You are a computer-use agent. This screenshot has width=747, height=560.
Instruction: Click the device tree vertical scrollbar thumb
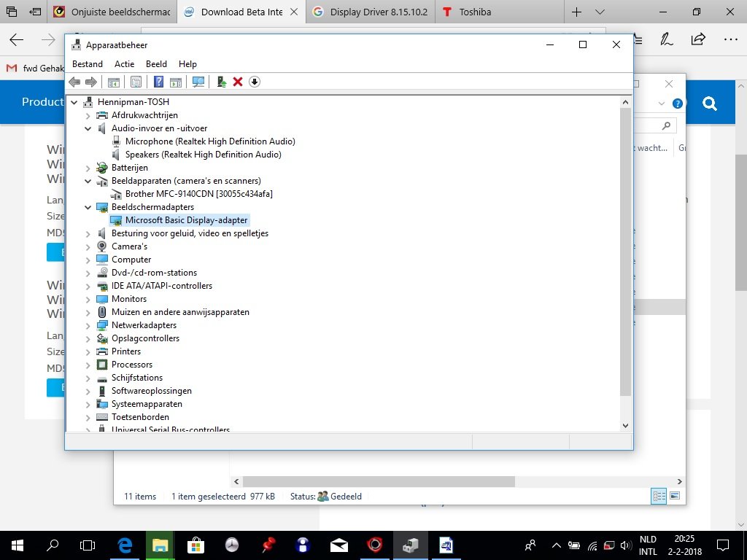tap(625, 252)
